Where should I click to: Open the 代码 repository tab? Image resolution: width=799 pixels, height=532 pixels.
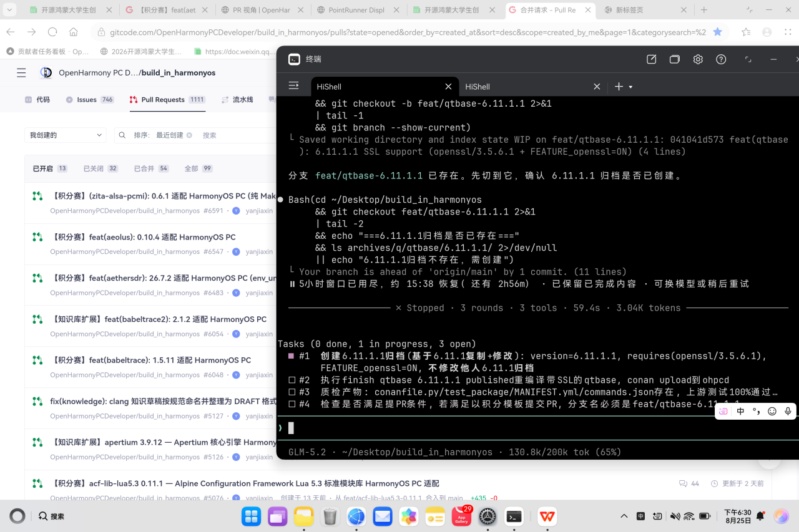click(37, 100)
